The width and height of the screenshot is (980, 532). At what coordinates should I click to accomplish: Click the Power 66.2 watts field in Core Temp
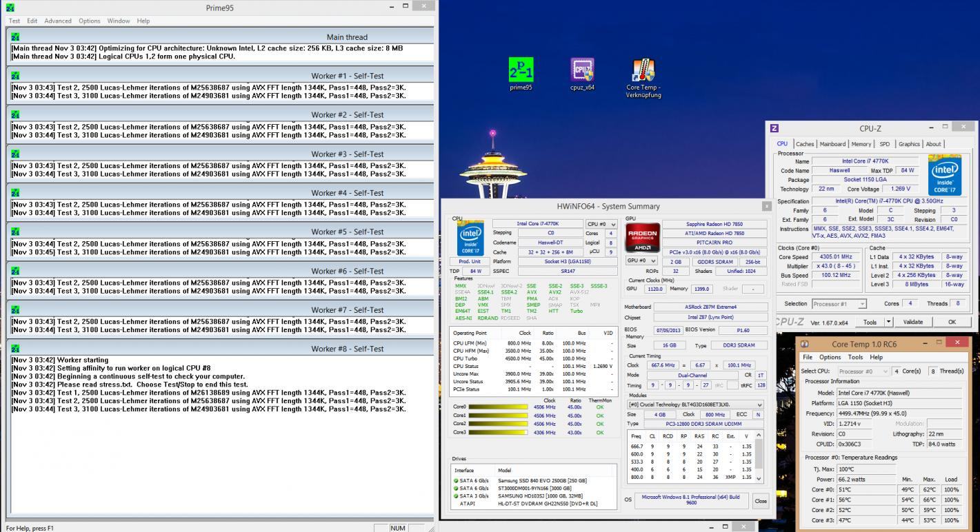point(864,478)
